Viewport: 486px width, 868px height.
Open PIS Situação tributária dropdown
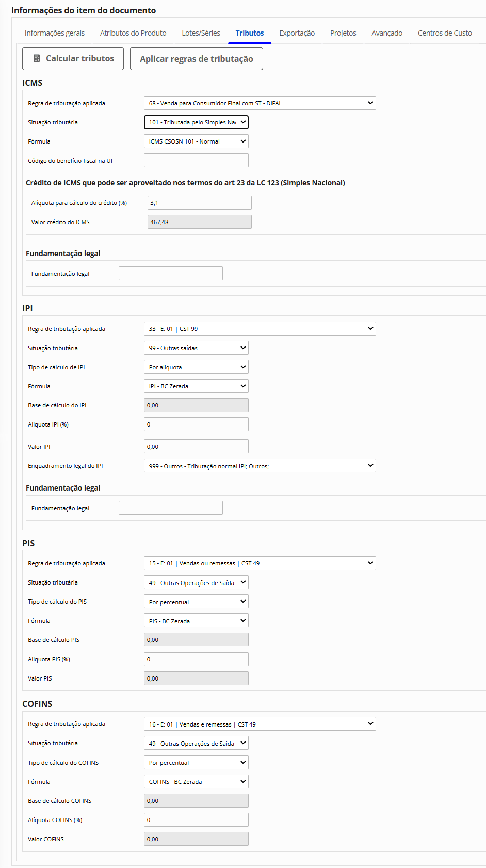tap(196, 583)
